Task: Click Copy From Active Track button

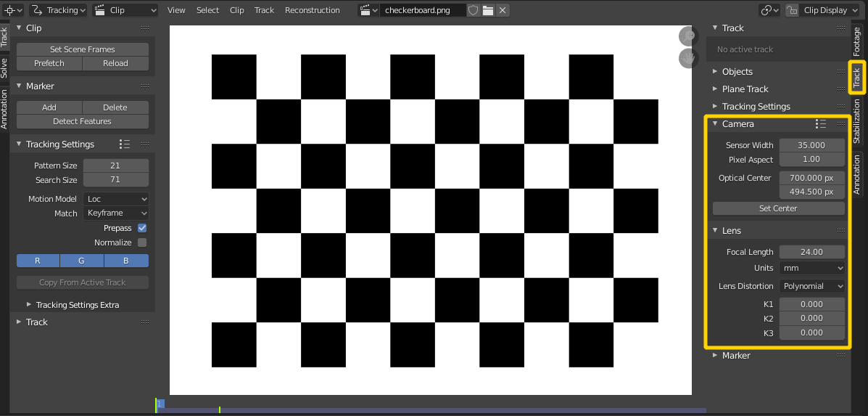Action: coord(83,282)
